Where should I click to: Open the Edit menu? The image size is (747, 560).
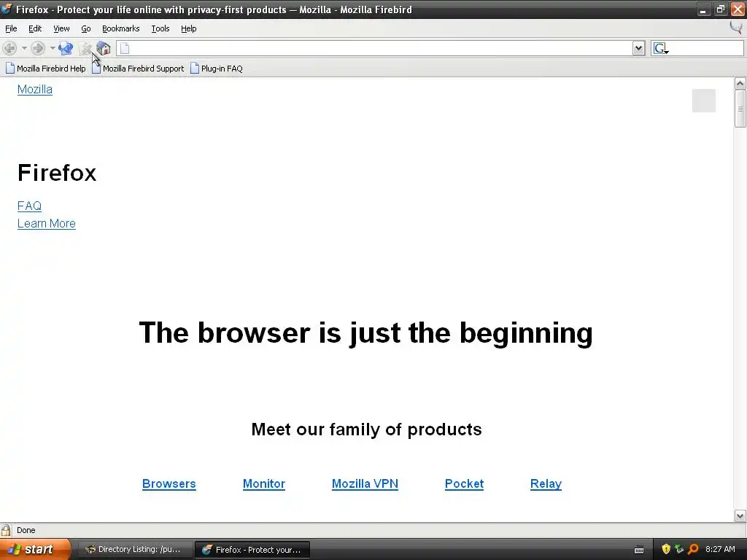tap(35, 28)
